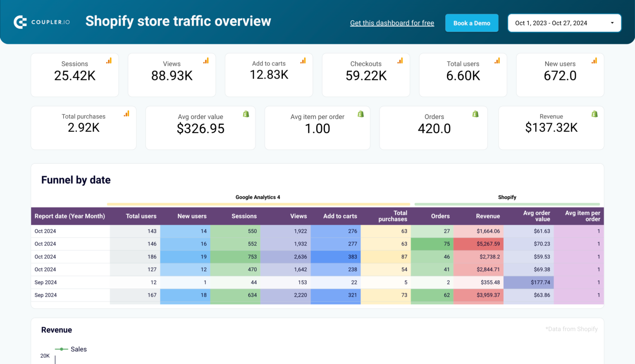This screenshot has height=364, width=635.
Task: Open the Get this dashboard for free link
Action: (x=392, y=23)
